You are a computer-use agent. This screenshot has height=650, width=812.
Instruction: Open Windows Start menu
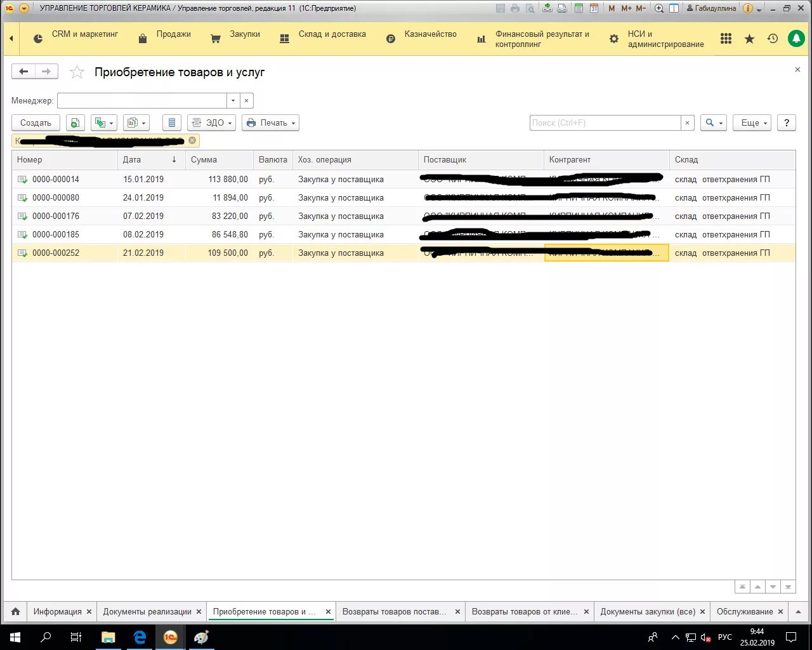(x=15, y=637)
